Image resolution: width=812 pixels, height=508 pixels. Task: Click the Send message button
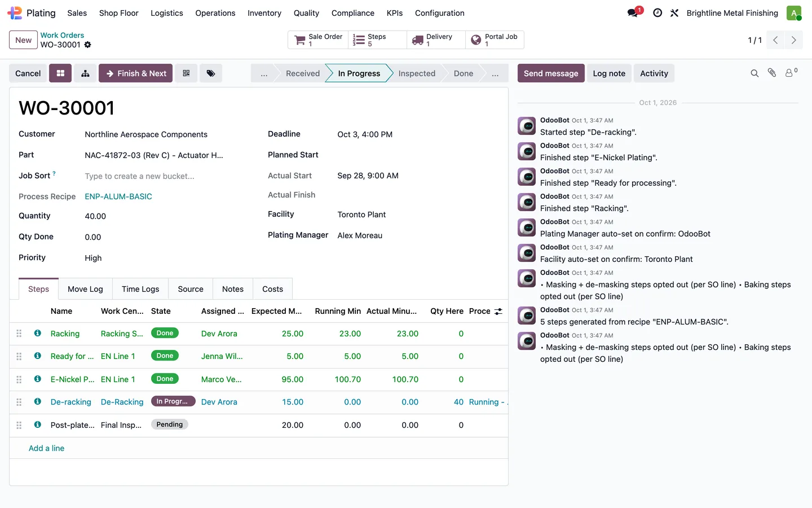coord(551,73)
